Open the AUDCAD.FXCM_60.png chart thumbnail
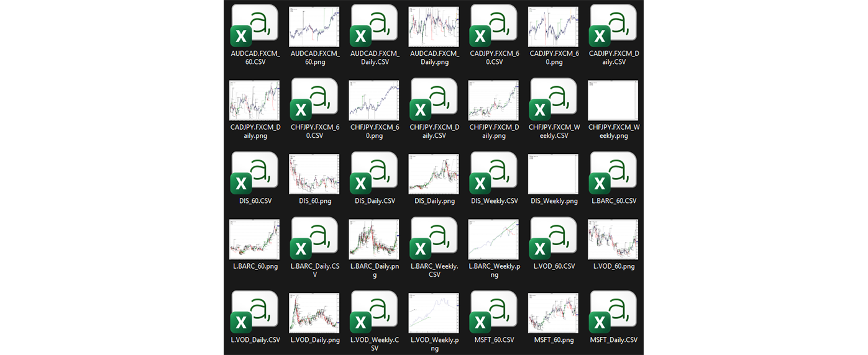Screen dimensions: 868x355 (x=314, y=27)
